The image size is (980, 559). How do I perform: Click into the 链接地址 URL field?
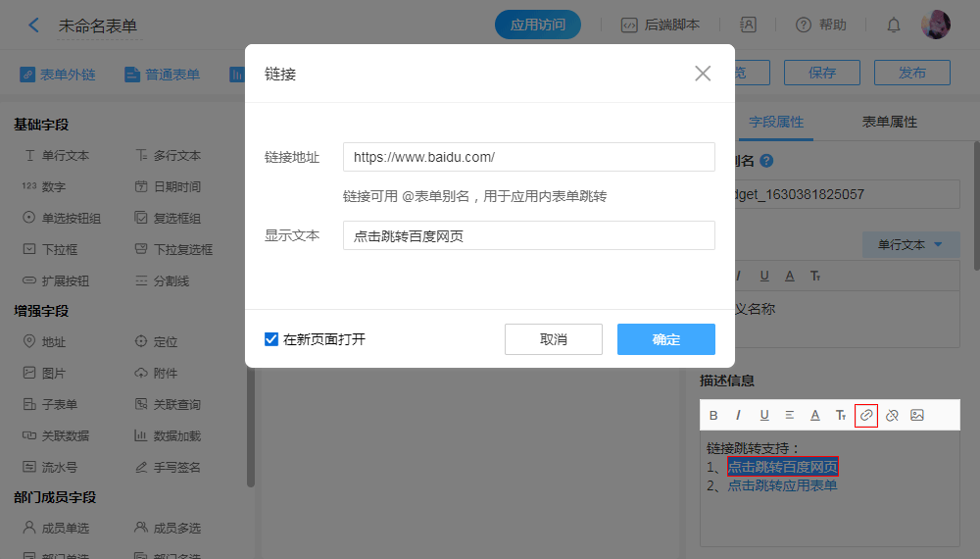click(529, 157)
